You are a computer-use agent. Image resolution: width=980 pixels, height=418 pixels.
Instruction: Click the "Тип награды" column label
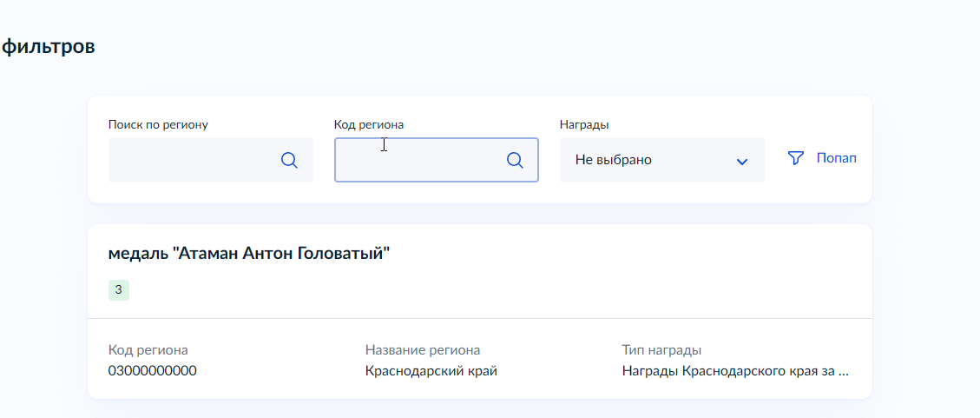pos(661,350)
